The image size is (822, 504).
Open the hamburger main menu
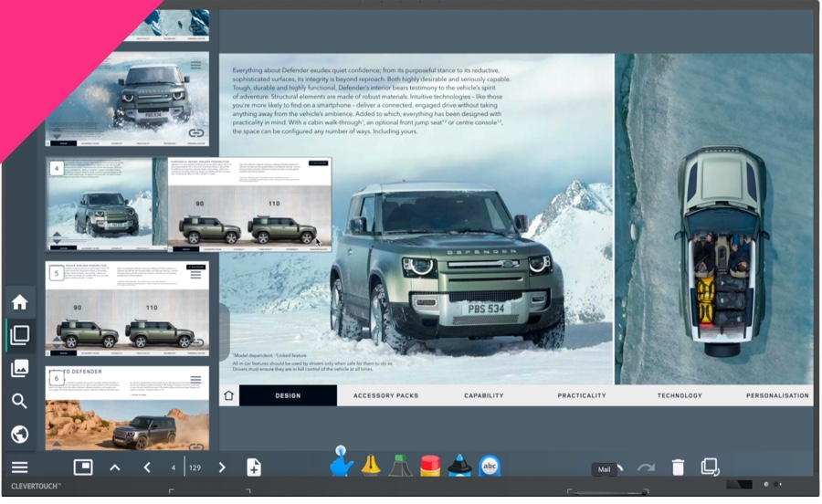[x=20, y=467]
